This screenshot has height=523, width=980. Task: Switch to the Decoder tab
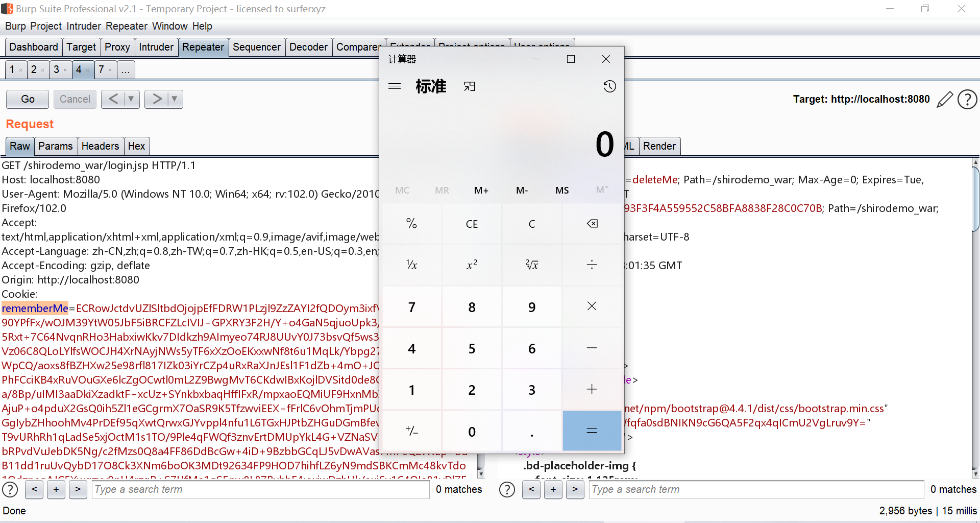(308, 47)
